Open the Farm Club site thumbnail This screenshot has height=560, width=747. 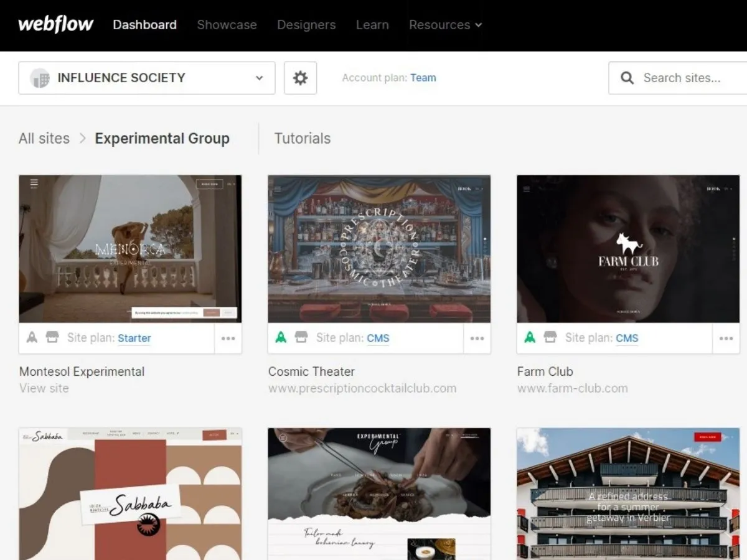[628, 249]
